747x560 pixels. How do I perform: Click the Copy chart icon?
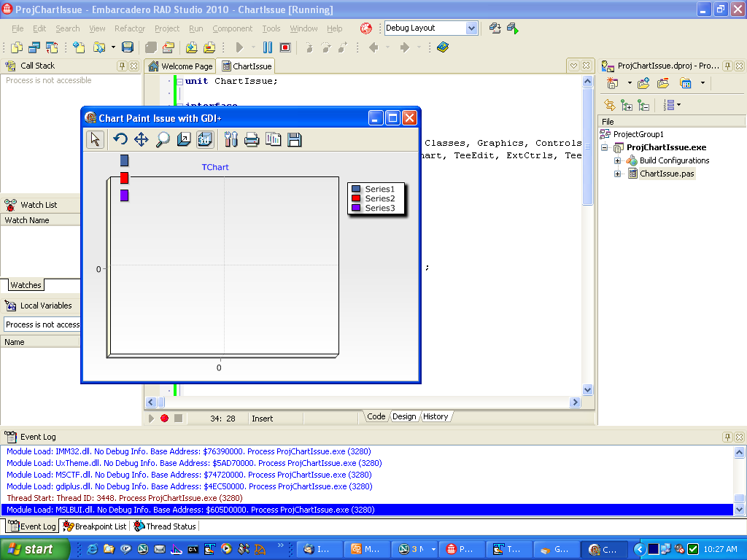(273, 139)
